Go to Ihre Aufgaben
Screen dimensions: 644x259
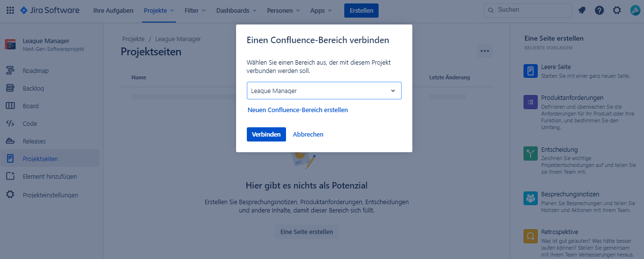pos(113,10)
